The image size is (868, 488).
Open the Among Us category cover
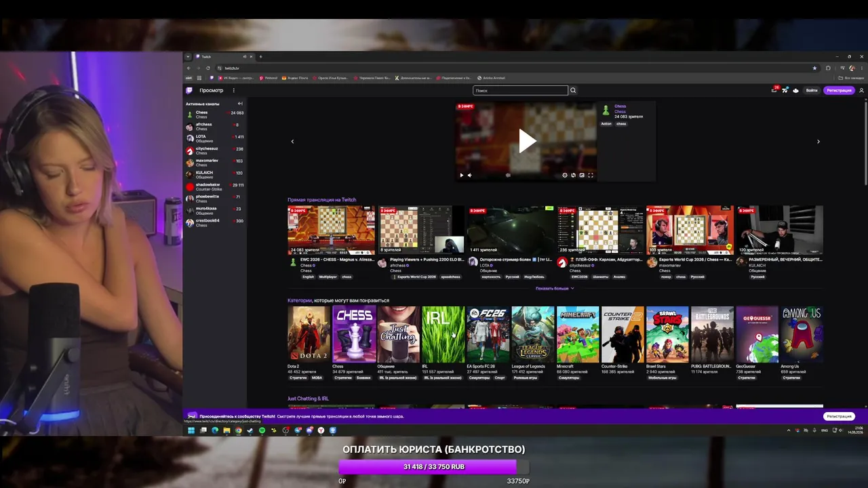(802, 334)
